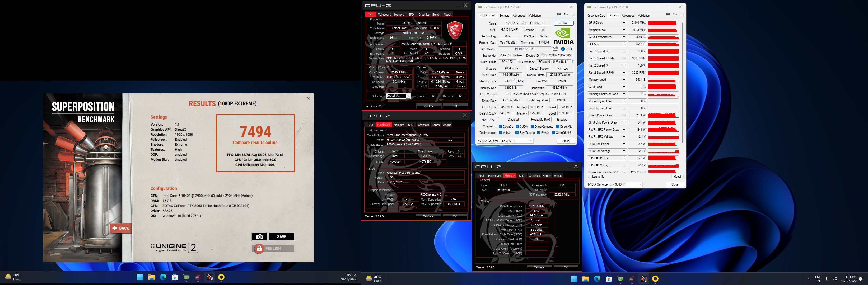Show hidden system tray icons chevron
Image resolution: width=868 pixels, height=285 pixels.
809,279
